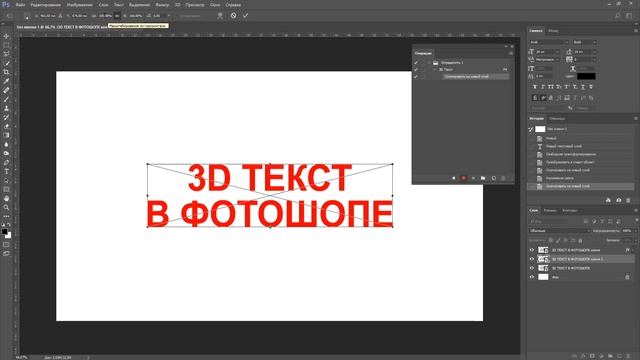Toggle checkmark for the '3D Текст' action
Image resolution: width=640 pixels, height=360 pixels.
416,70
